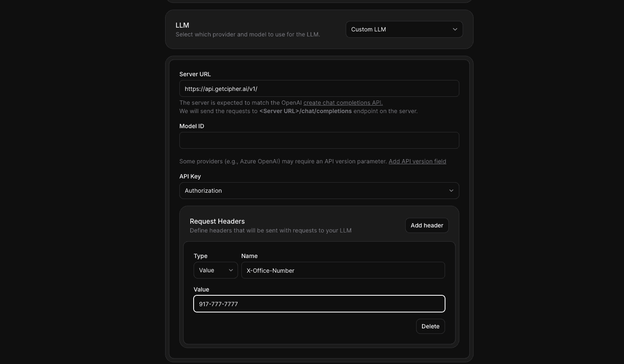Delete the X-Office-Number request header
The width and height of the screenshot is (624, 364).
pyautogui.click(x=430, y=326)
